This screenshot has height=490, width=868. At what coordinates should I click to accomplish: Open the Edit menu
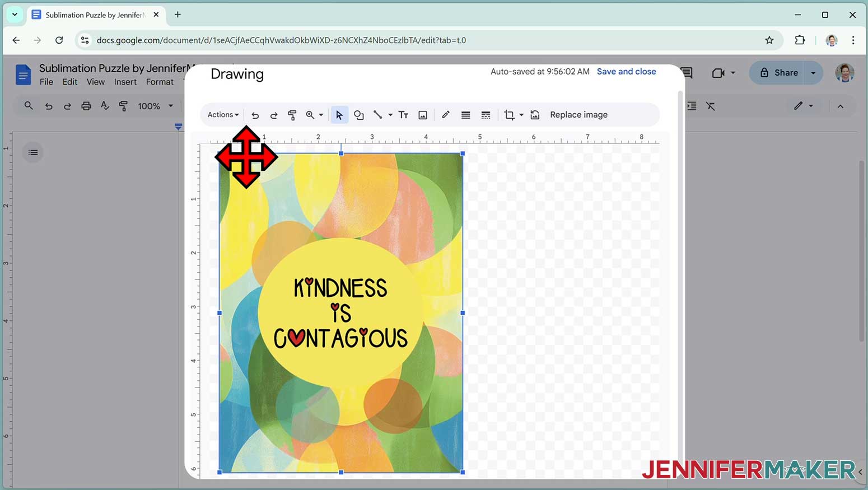70,82
